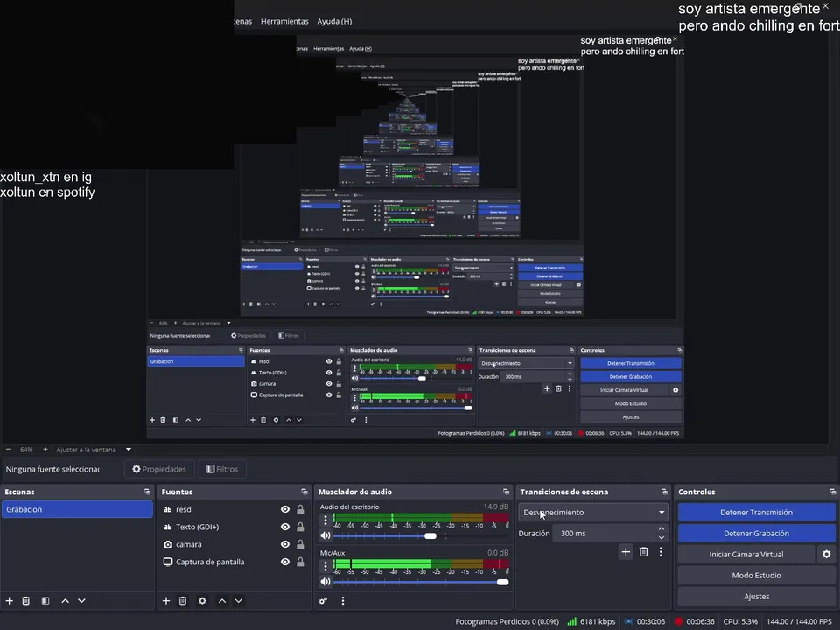Viewport: 840px width, 630px height.
Task: Undock the Escenas panel
Action: click(x=147, y=492)
